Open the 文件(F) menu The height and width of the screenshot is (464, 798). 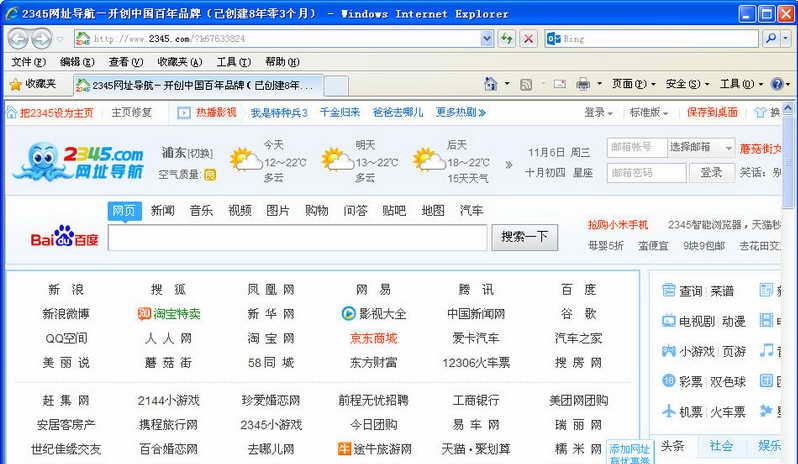click(28, 62)
